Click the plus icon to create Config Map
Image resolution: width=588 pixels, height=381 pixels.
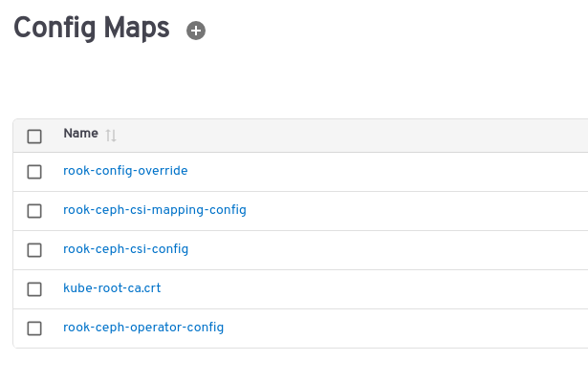tap(196, 31)
